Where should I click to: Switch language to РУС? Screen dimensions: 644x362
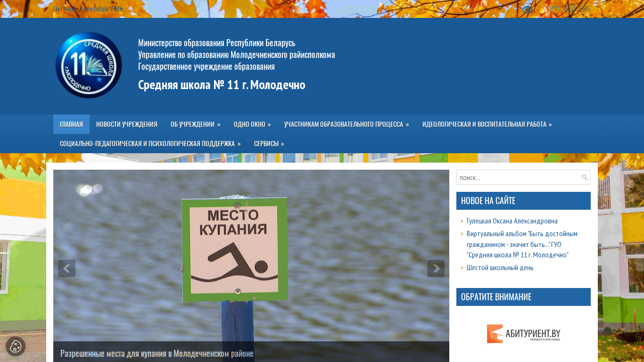point(555,8)
